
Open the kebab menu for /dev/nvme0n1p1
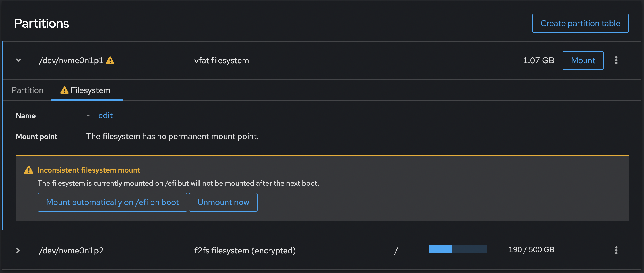coord(616,60)
